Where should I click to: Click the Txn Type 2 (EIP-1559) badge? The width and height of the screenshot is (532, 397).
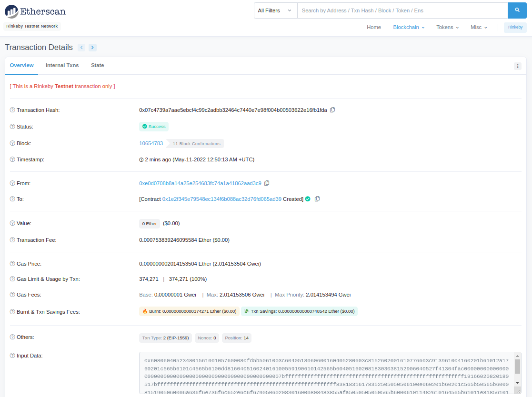click(166, 338)
